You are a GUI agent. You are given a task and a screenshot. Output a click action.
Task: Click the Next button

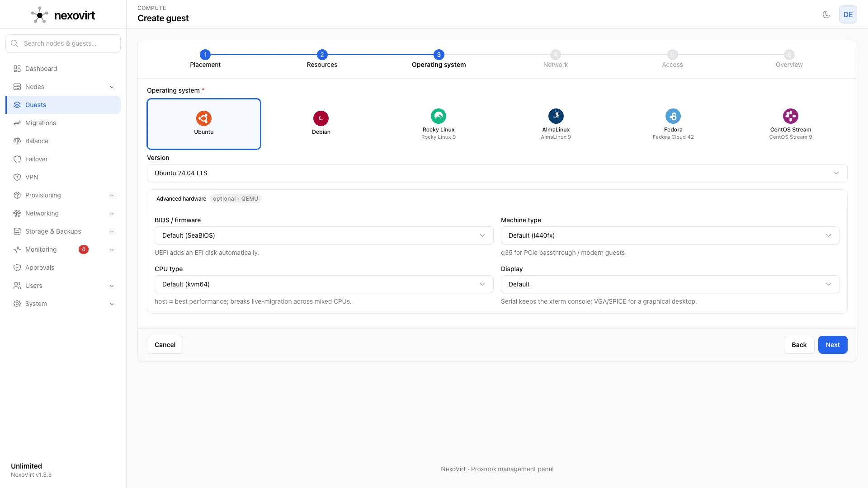pyautogui.click(x=833, y=345)
